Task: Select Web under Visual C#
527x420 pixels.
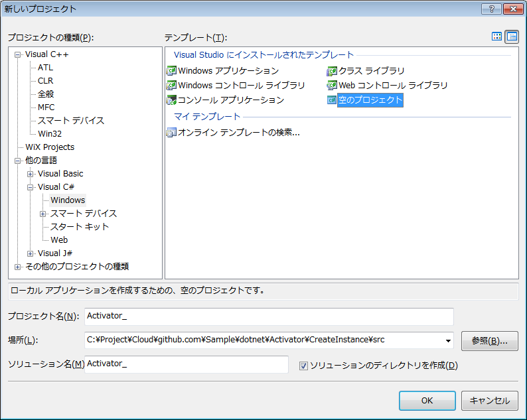Action: tap(59, 240)
